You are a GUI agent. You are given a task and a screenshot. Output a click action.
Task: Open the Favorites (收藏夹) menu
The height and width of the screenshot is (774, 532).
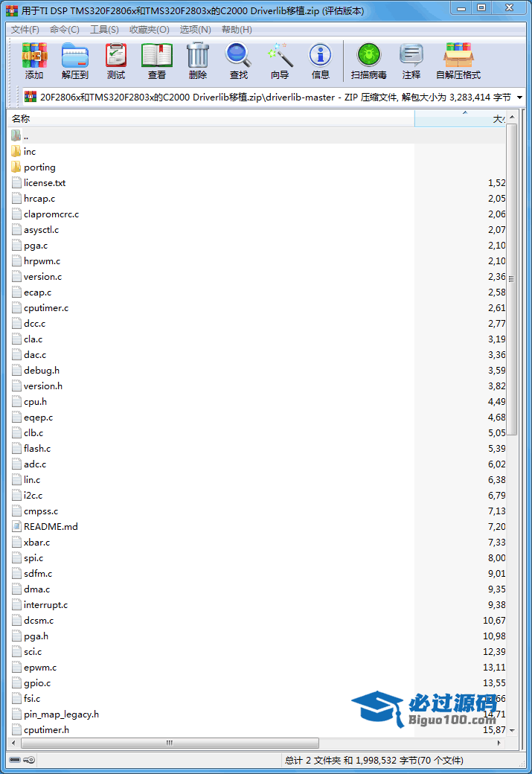click(150, 30)
